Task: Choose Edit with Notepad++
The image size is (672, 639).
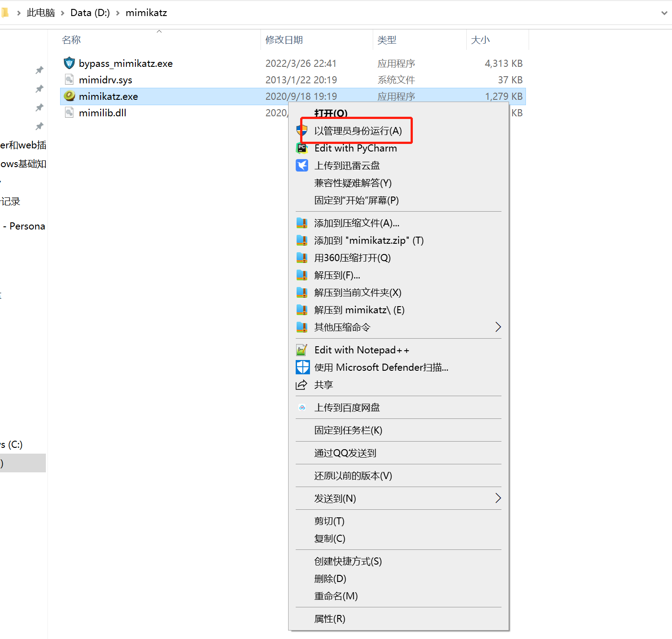Action: [362, 350]
